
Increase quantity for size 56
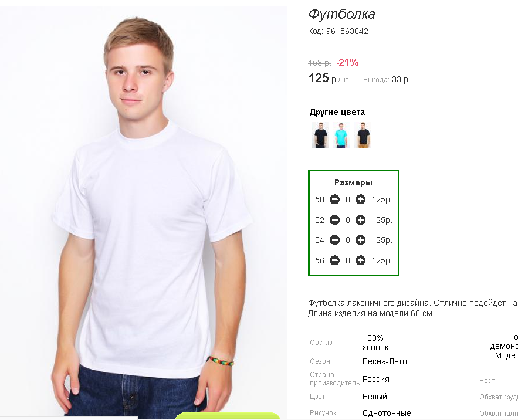pyautogui.click(x=360, y=260)
